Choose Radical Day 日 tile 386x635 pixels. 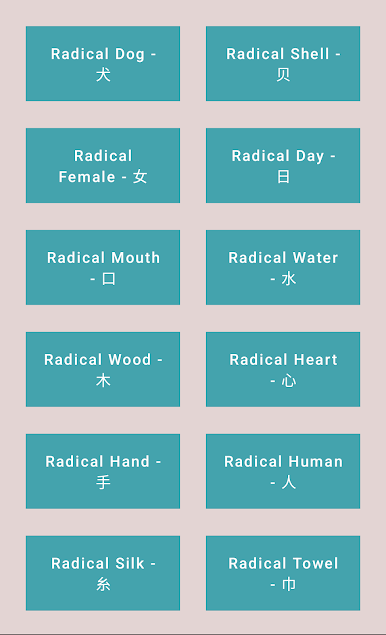point(283,166)
